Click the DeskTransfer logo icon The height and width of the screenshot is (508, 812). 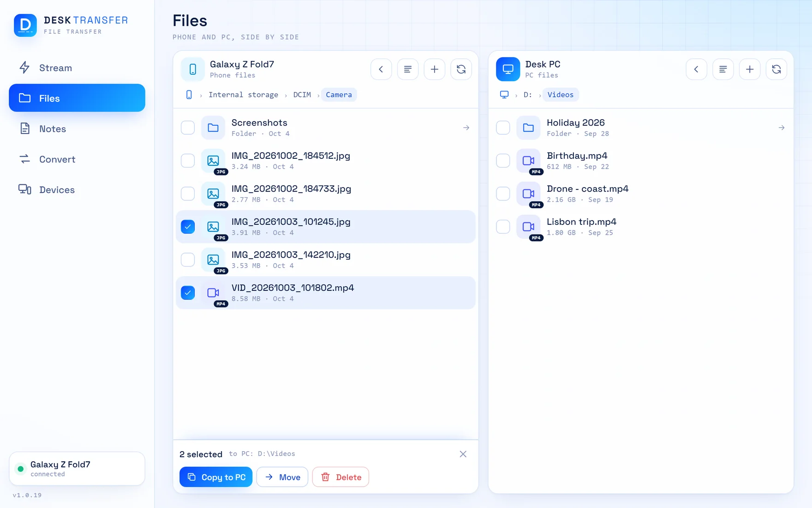pos(25,25)
